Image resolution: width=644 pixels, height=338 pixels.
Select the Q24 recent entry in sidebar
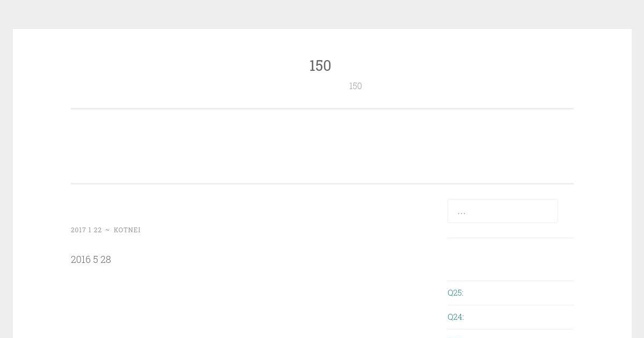(x=455, y=317)
